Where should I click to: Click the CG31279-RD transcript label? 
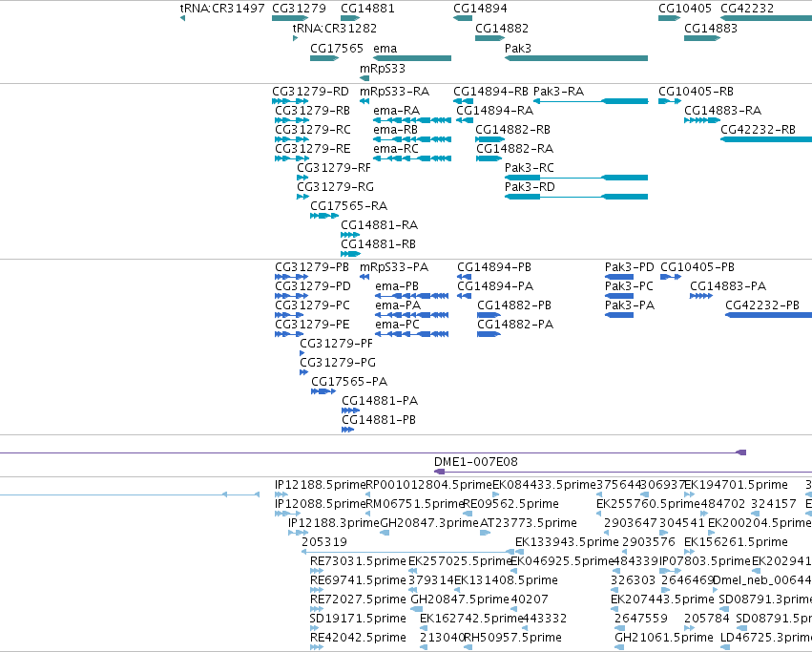click(311, 92)
